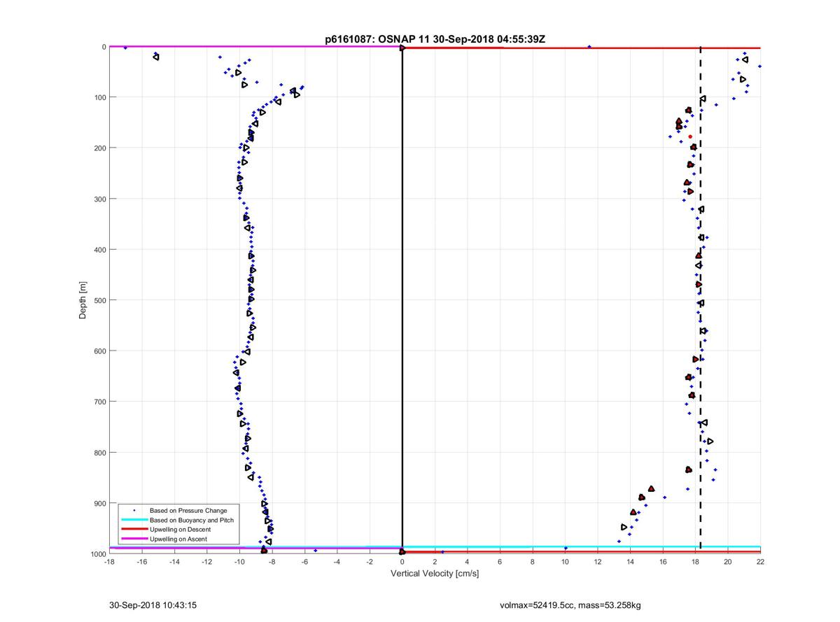Click x-axis tick label '16'
Viewport: 840px width, 622px height.
[662, 561]
